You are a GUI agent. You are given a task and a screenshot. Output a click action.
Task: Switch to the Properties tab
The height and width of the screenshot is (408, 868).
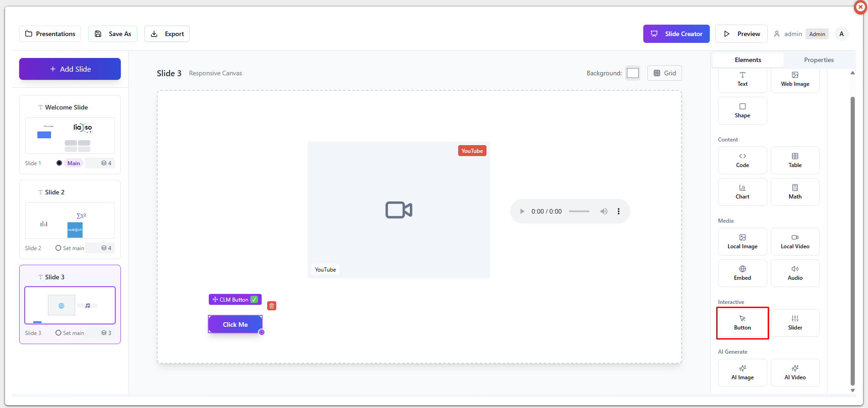tap(818, 60)
